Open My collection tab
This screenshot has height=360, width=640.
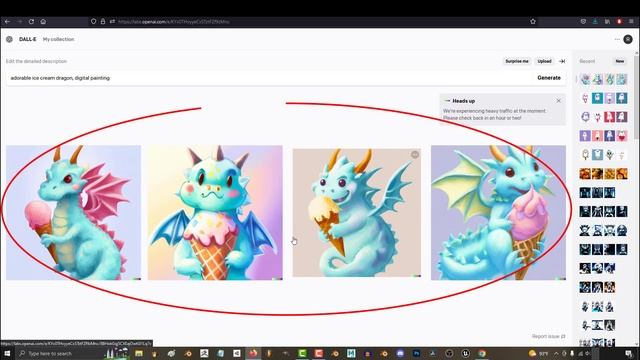click(58, 39)
